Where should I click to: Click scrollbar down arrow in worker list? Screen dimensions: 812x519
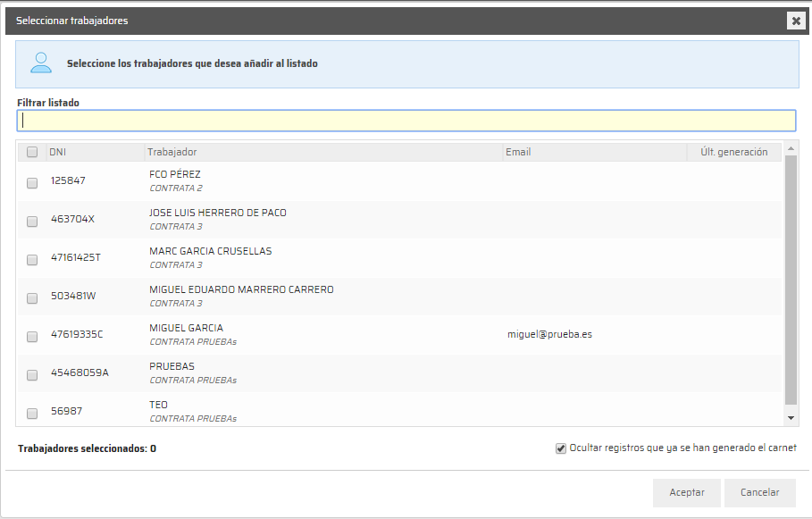(791, 417)
